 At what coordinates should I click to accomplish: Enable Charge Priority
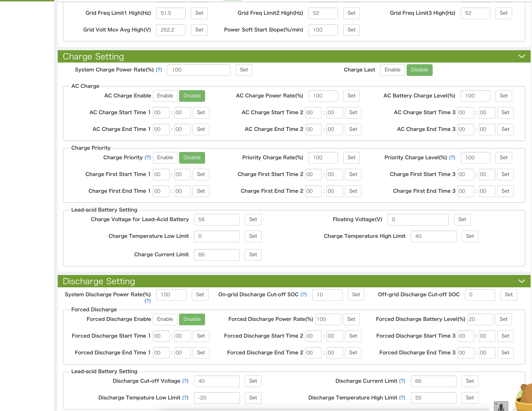[165, 158]
